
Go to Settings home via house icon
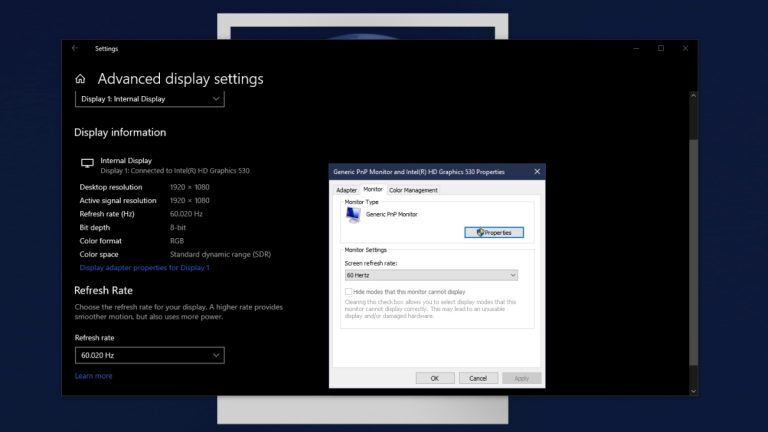point(80,79)
